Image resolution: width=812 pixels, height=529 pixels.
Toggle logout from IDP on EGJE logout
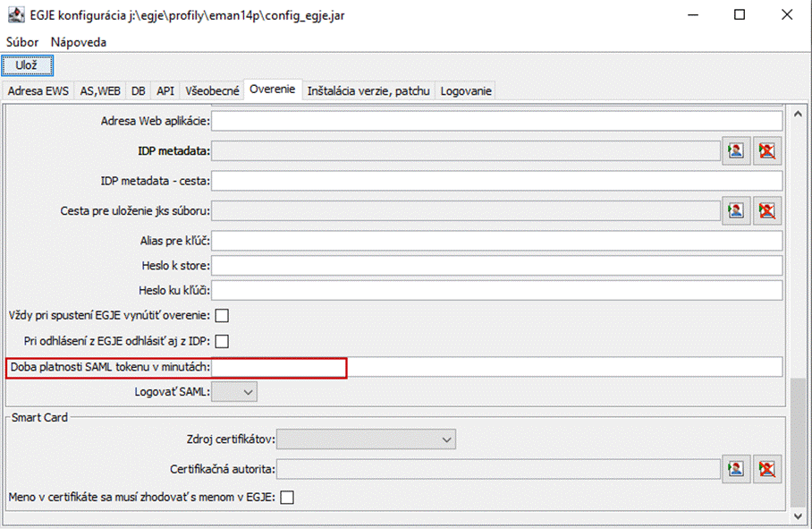click(x=222, y=341)
